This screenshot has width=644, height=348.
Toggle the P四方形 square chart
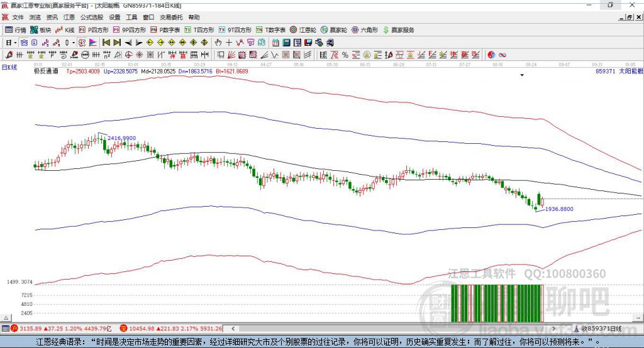93,30
